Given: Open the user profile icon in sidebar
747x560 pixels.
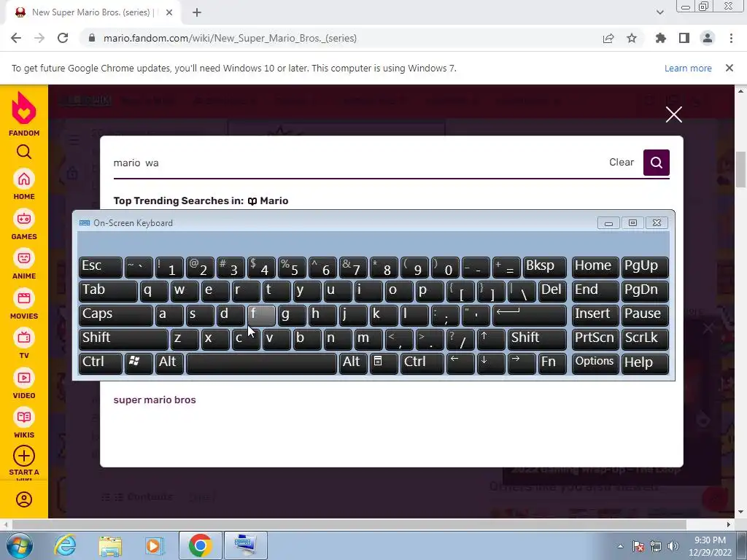Looking at the screenshot, I should coord(24,499).
